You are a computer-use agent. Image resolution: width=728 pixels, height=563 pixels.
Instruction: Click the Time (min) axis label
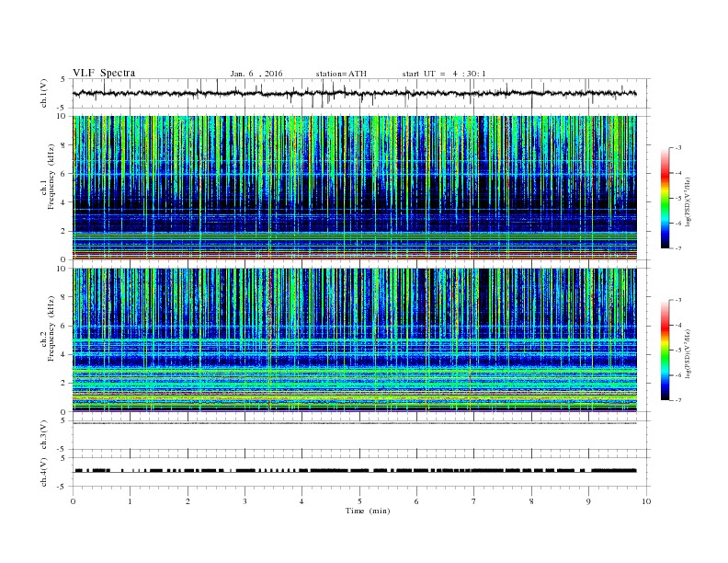tap(368, 511)
